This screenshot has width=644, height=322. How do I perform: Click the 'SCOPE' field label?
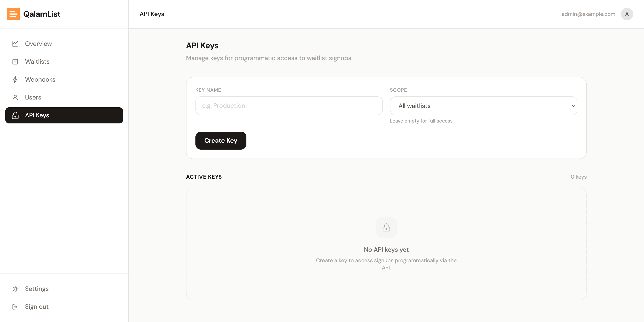[398, 90]
